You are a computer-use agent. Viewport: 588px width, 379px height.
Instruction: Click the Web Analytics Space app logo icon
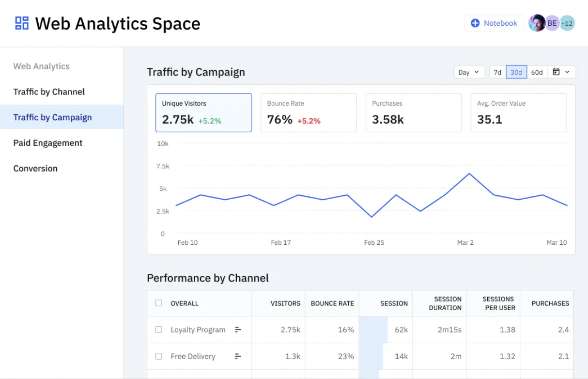click(x=21, y=23)
